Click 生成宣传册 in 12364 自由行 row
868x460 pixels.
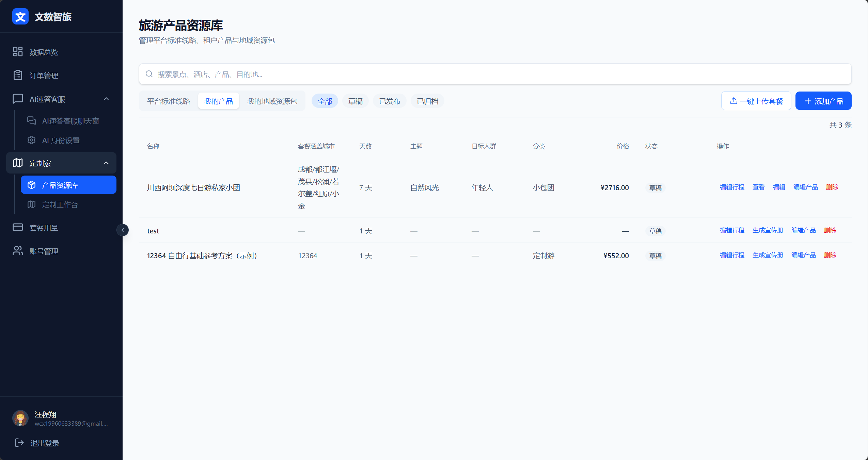[x=768, y=255]
